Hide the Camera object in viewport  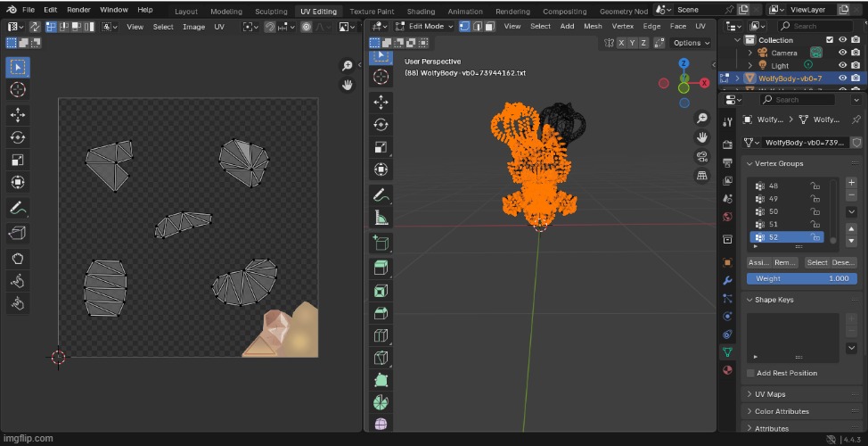tap(842, 53)
